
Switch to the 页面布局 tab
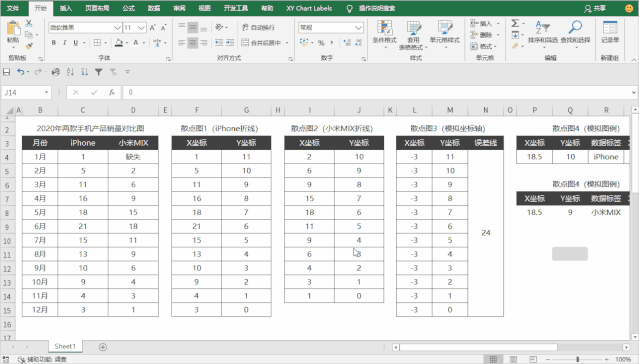coord(97,8)
